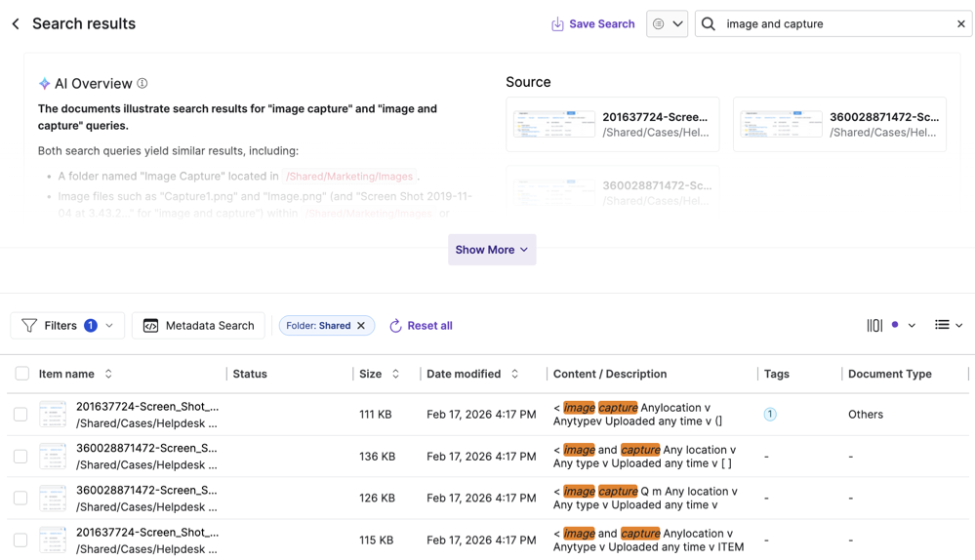Open the search type dropdown beside search box
This screenshot has height=560, width=975.
click(x=667, y=24)
